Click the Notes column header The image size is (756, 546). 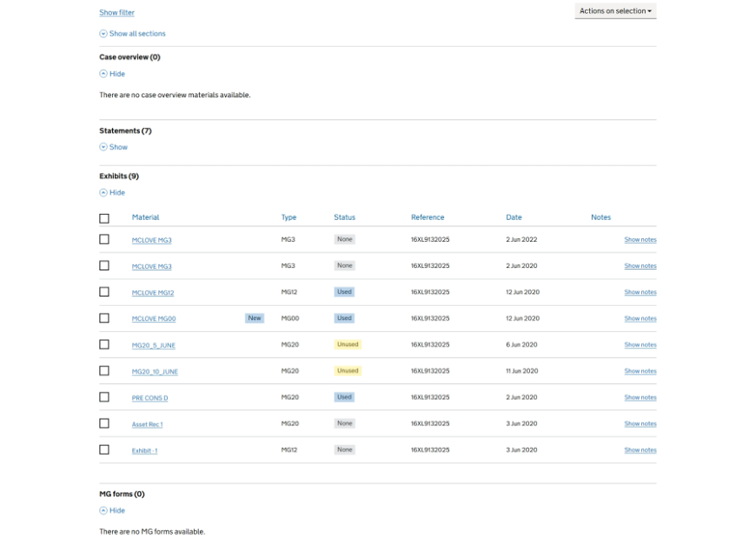(600, 217)
